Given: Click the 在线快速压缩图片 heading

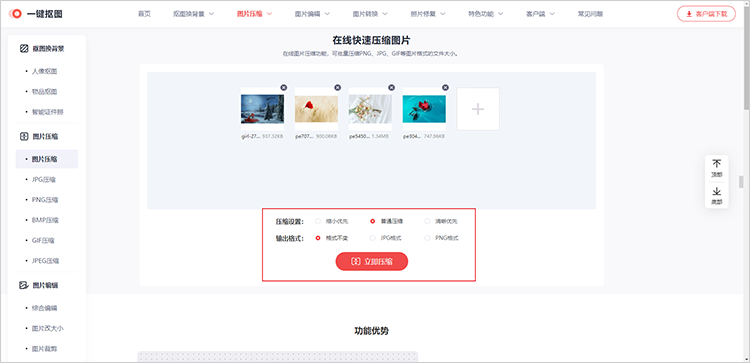Looking at the screenshot, I should 372,40.
